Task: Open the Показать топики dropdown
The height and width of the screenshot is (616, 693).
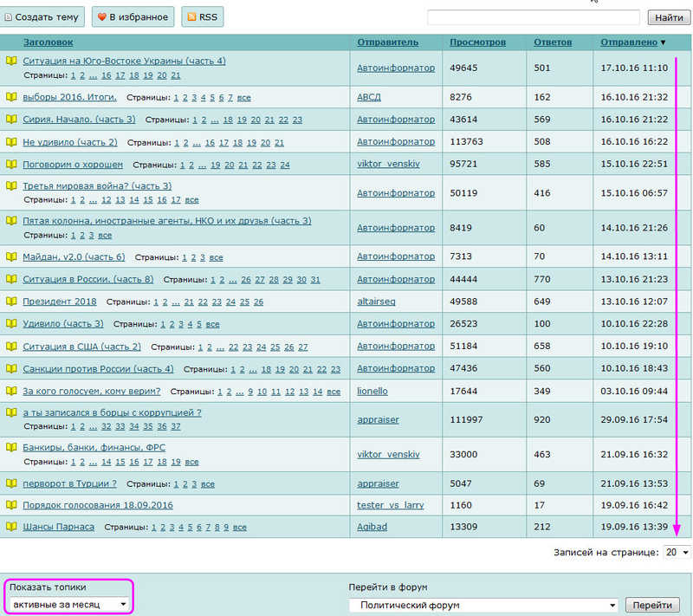Action: [x=70, y=603]
